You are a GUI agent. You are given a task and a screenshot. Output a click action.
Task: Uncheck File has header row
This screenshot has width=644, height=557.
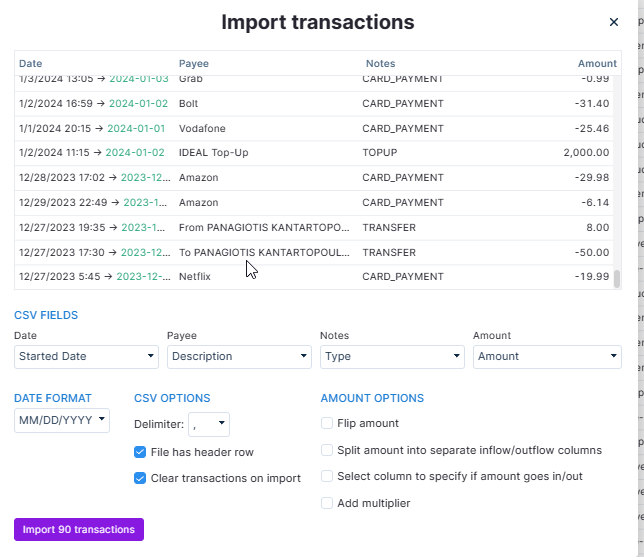pyautogui.click(x=140, y=452)
